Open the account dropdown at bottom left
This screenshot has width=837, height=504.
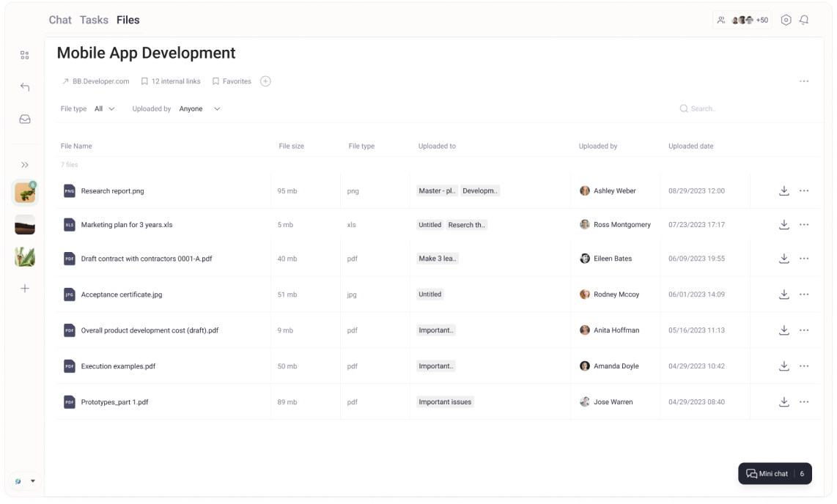click(x=25, y=481)
